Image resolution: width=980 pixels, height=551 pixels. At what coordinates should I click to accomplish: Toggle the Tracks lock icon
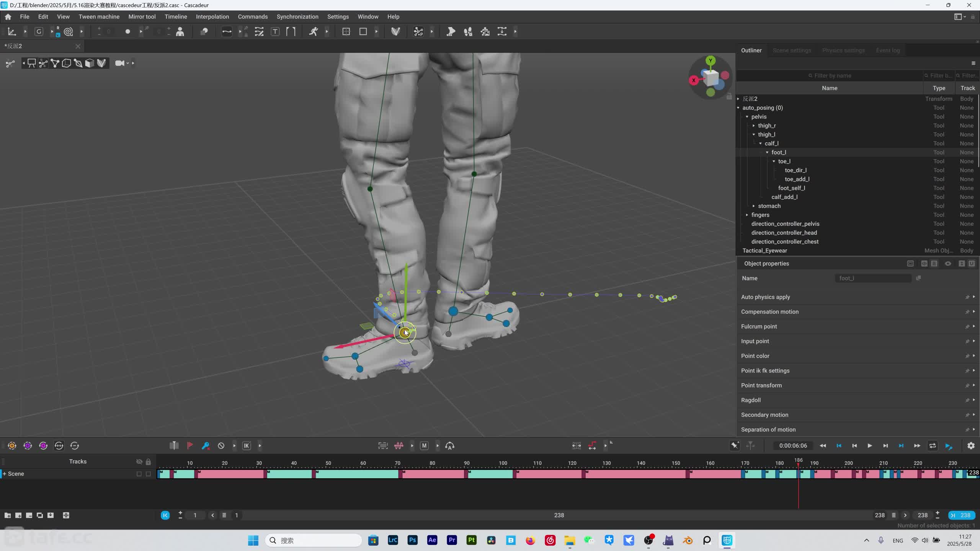click(x=148, y=462)
